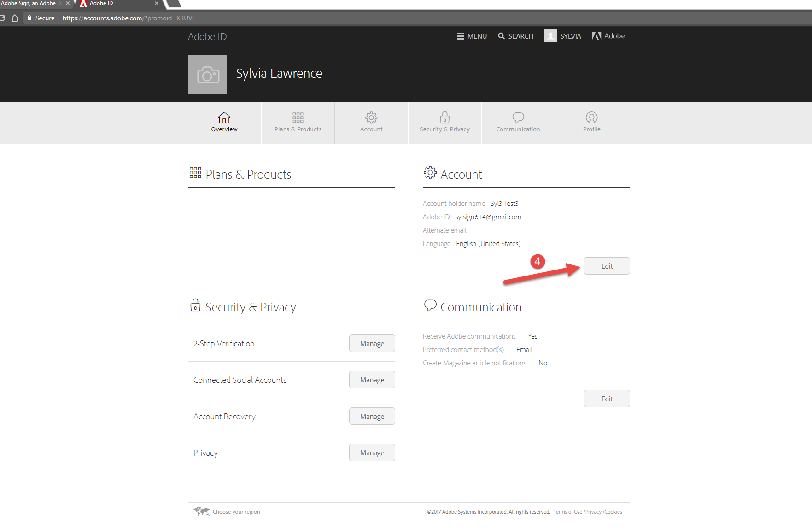Open the Security & Privacy tab label
This screenshot has width=812, height=528.
[x=444, y=129]
